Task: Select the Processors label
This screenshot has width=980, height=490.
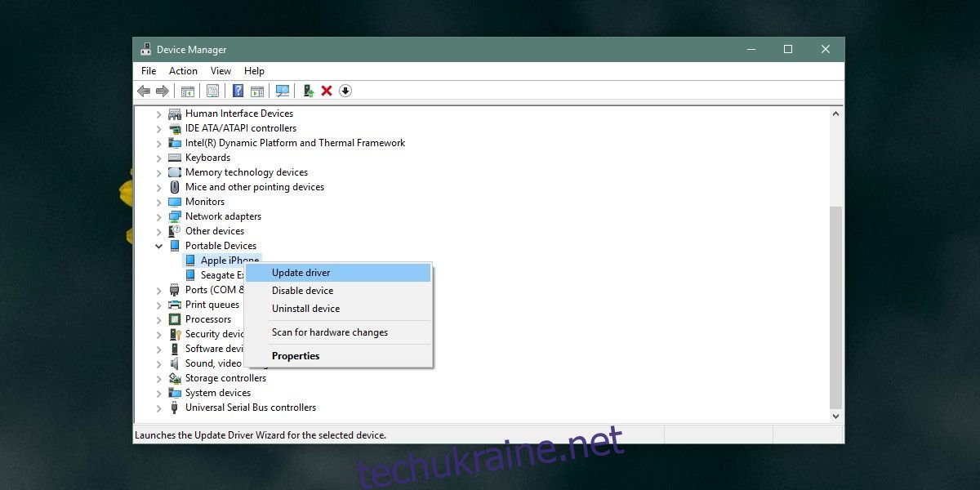Action: coord(208,319)
